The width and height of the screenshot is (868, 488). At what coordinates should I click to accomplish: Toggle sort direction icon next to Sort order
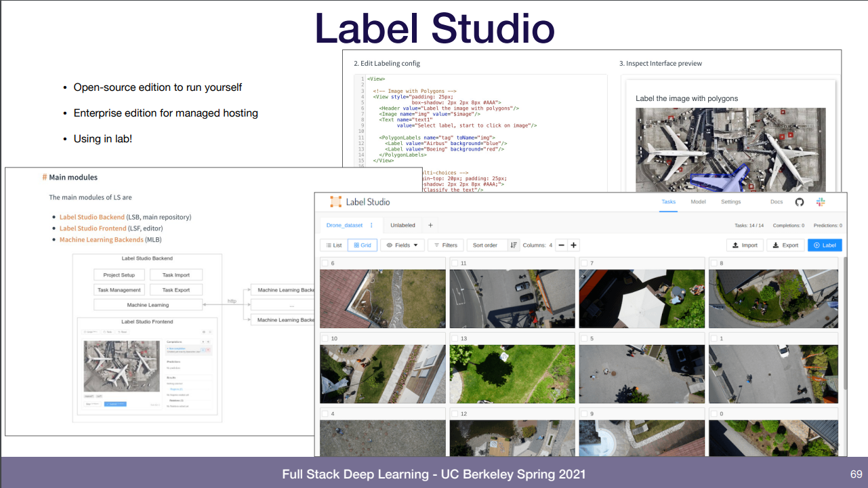[514, 245]
